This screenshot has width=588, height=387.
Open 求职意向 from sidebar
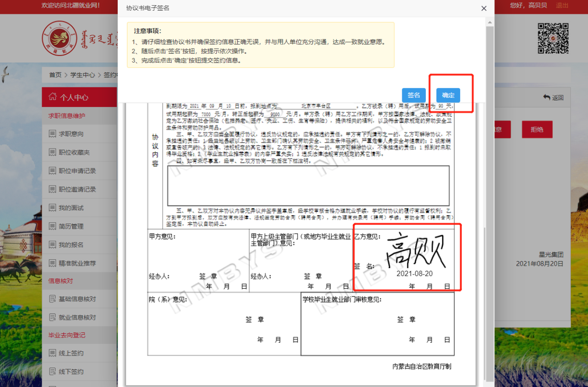point(71,134)
